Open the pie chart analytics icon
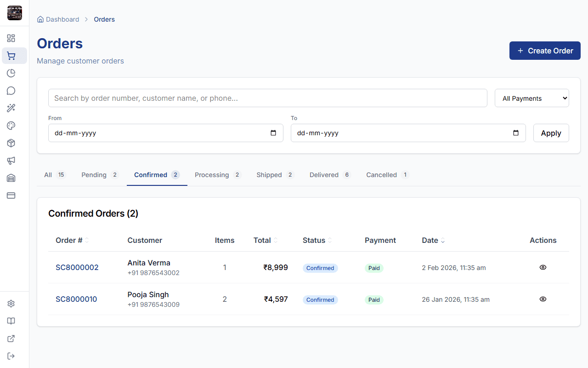Image resolution: width=588 pixels, height=368 pixels. [x=11, y=73]
